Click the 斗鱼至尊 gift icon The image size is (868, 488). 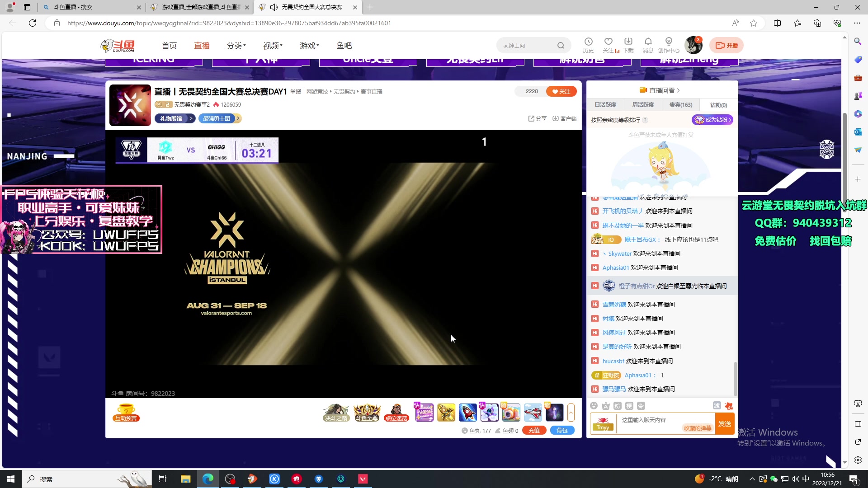367,412
